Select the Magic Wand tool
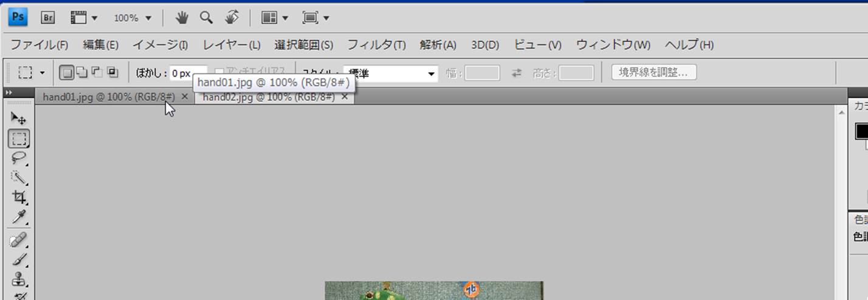The image size is (868, 300). pos(19,177)
